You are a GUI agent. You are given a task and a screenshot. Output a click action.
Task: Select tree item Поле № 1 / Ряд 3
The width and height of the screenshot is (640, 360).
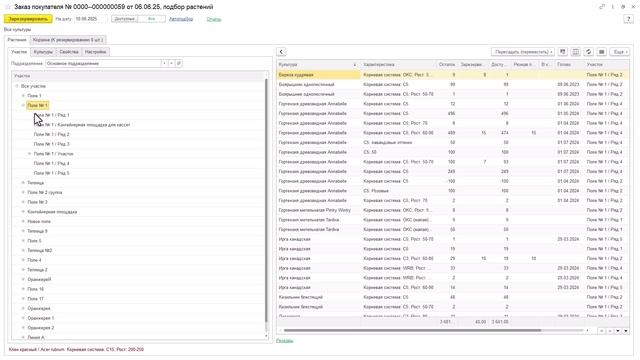[x=52, y=144]
